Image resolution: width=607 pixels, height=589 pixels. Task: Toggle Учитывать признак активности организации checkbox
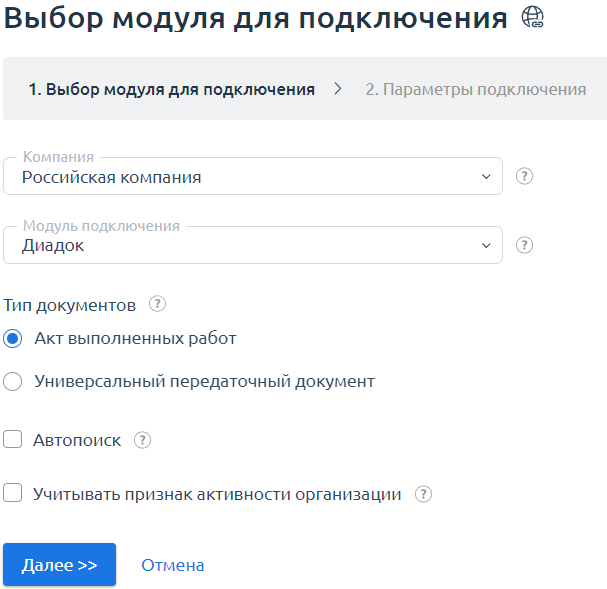tap(13, 493)
